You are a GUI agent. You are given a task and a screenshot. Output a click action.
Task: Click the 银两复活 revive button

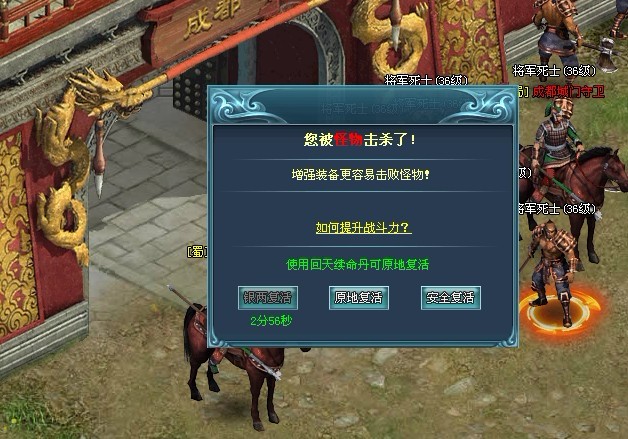[x=268, y=298]
